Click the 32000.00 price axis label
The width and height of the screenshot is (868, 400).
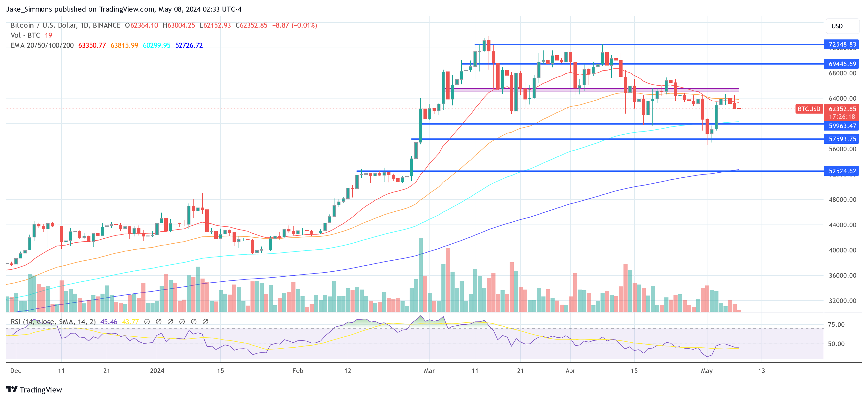842,301
